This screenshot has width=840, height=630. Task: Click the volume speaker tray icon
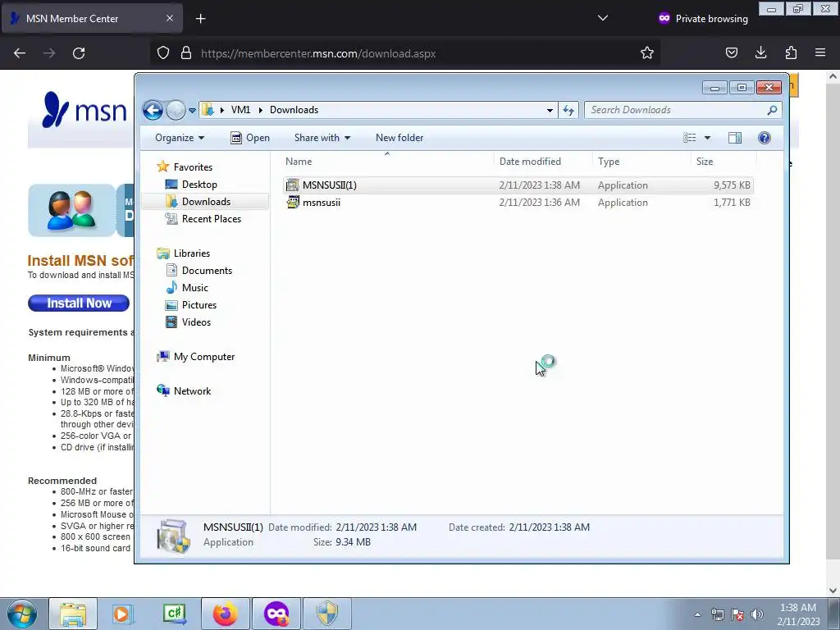(757, 614)
